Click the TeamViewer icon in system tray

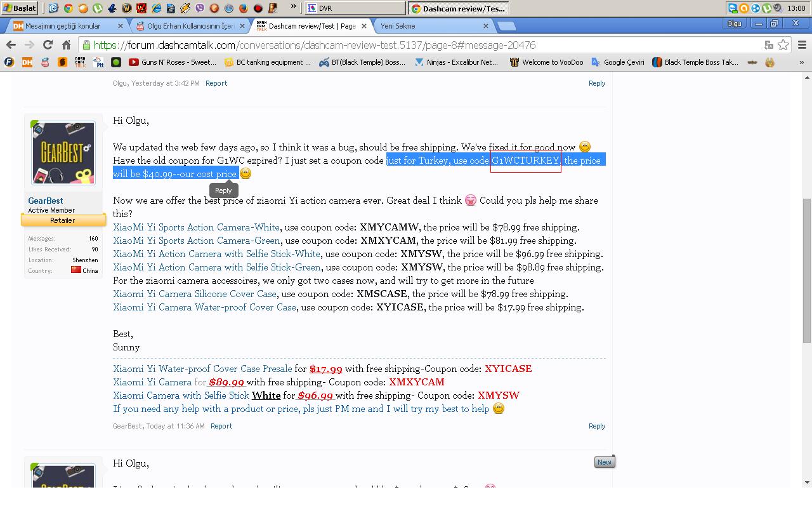click(x=733, y=8)
